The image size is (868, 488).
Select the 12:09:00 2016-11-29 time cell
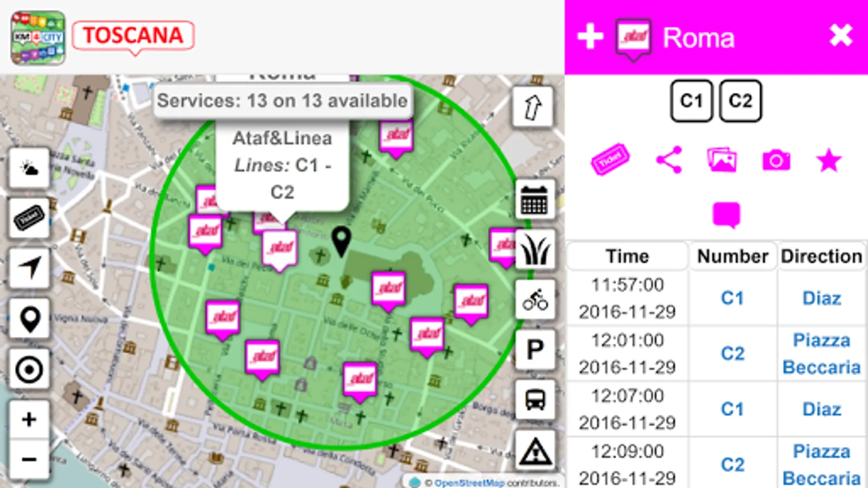tap(627, 465)
